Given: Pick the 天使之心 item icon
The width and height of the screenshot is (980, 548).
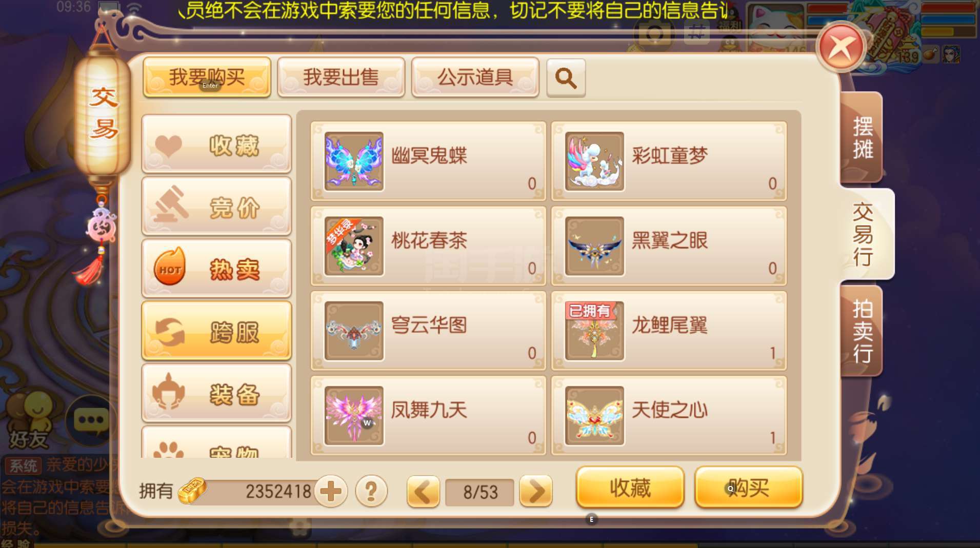Looking at the screenshot, I should coord(594,416).
